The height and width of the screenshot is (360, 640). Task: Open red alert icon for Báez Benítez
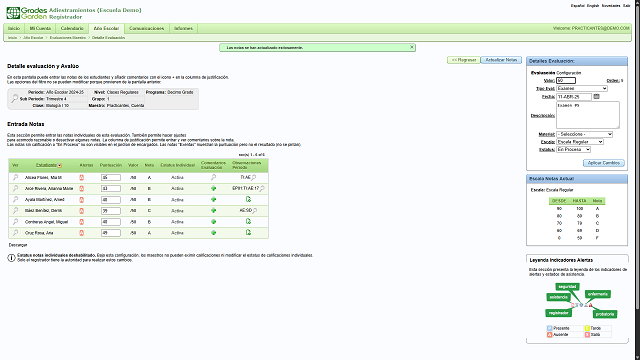(x=81, y=211)
